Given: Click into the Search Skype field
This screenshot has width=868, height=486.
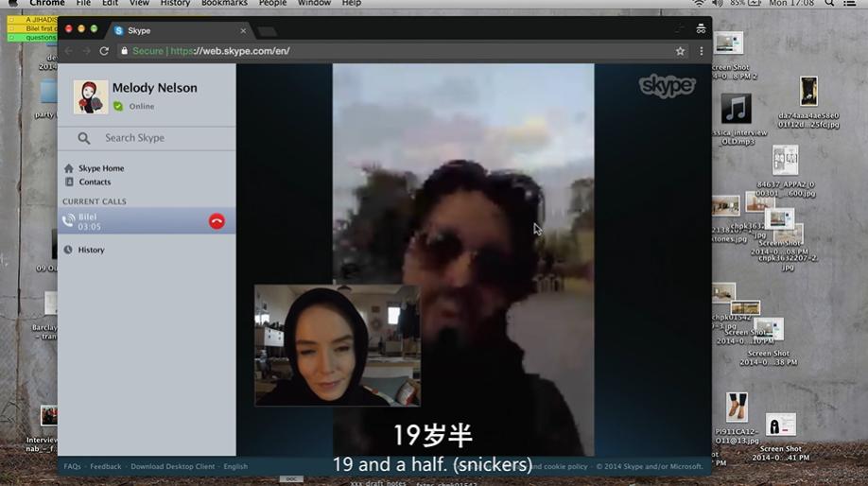Looking at the screenshot, I should coord(147,138).
